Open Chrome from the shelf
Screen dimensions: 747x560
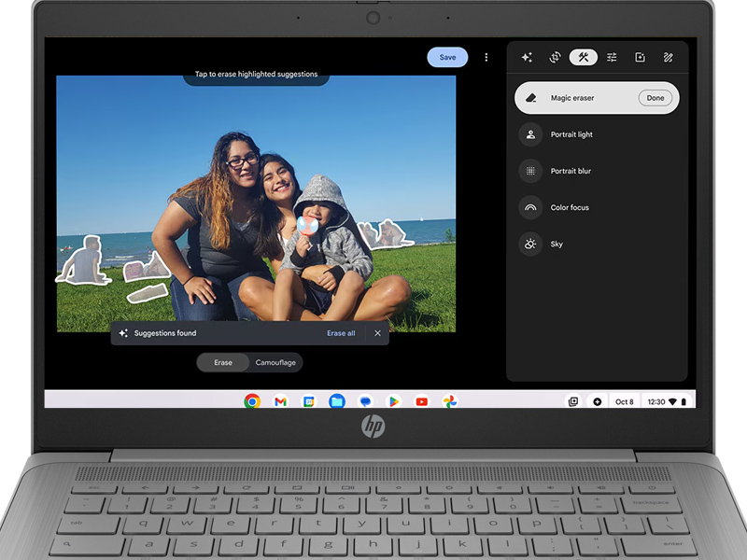[x=252, y=401]
